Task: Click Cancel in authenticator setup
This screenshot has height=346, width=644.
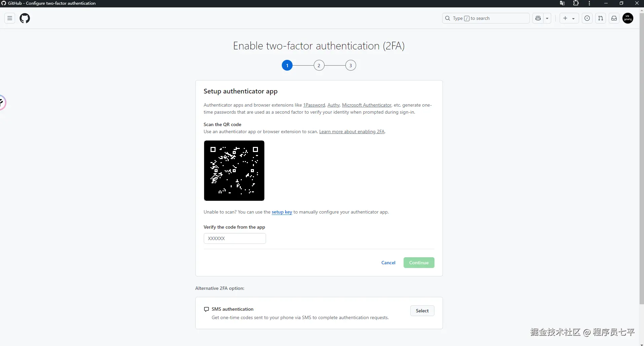Action: point(388,263)
